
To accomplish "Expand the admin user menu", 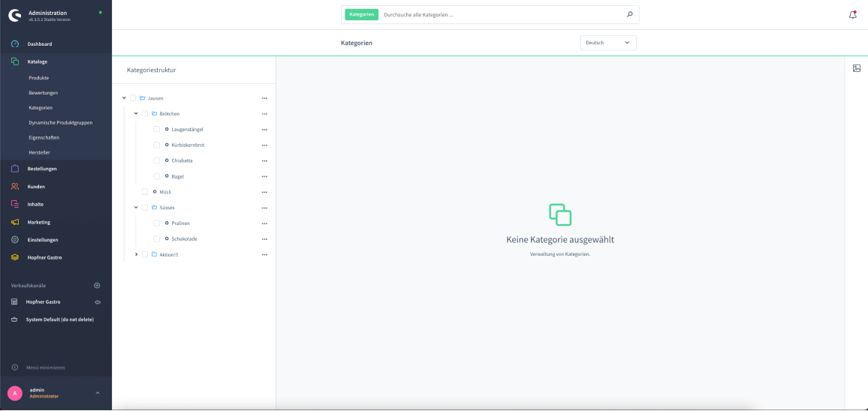I will (x=97, y=393).
